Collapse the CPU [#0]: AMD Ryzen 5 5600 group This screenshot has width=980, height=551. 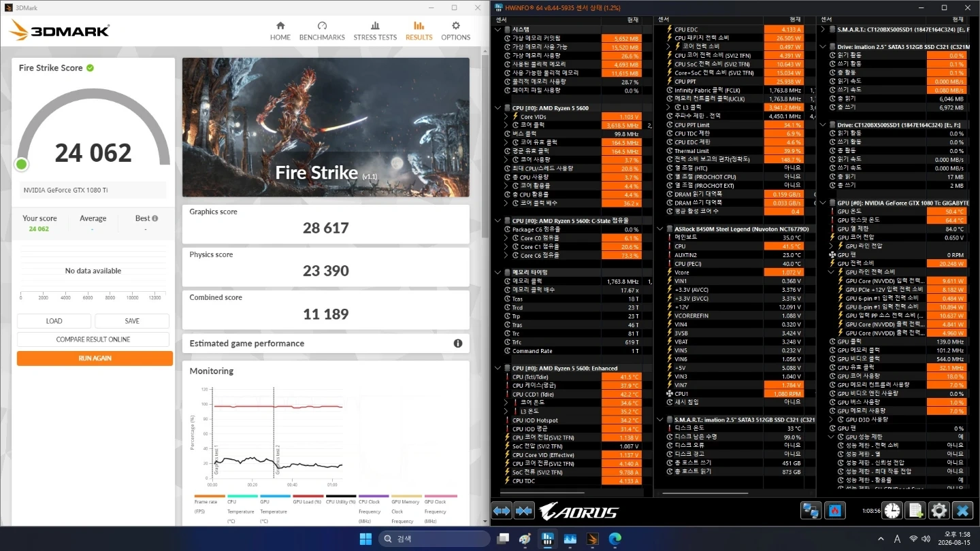[x=499, y=108]
